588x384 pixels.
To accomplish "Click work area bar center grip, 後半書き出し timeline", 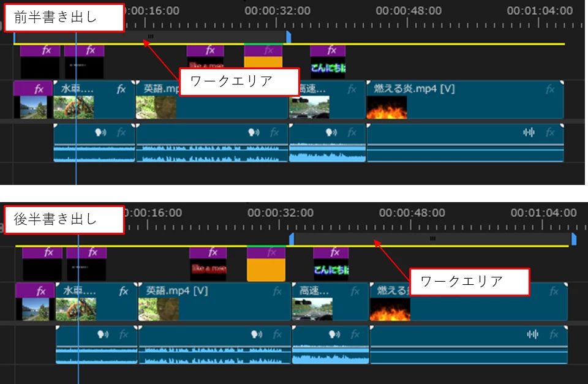I will [x=432, y=238].
